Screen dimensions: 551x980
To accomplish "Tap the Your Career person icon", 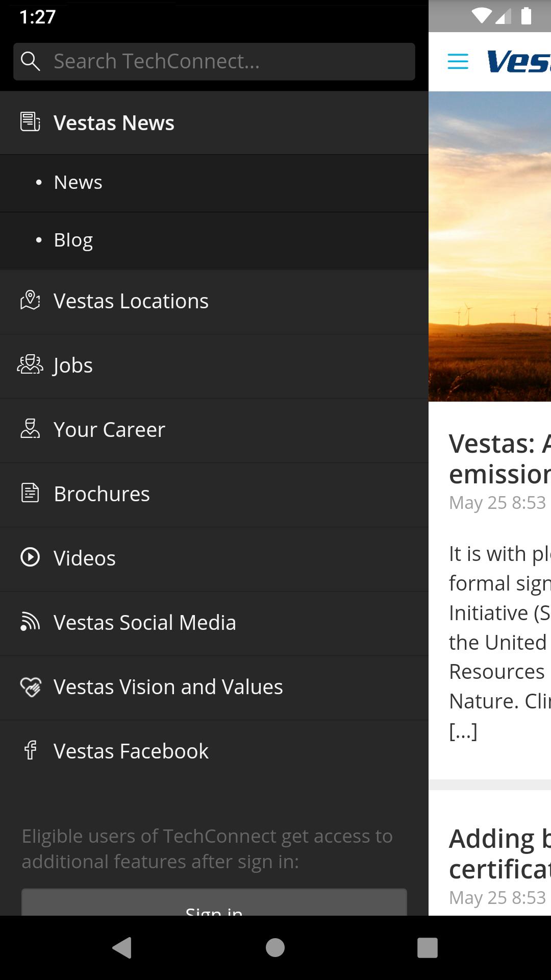I will pyautogui.click(x=30, y=429).
